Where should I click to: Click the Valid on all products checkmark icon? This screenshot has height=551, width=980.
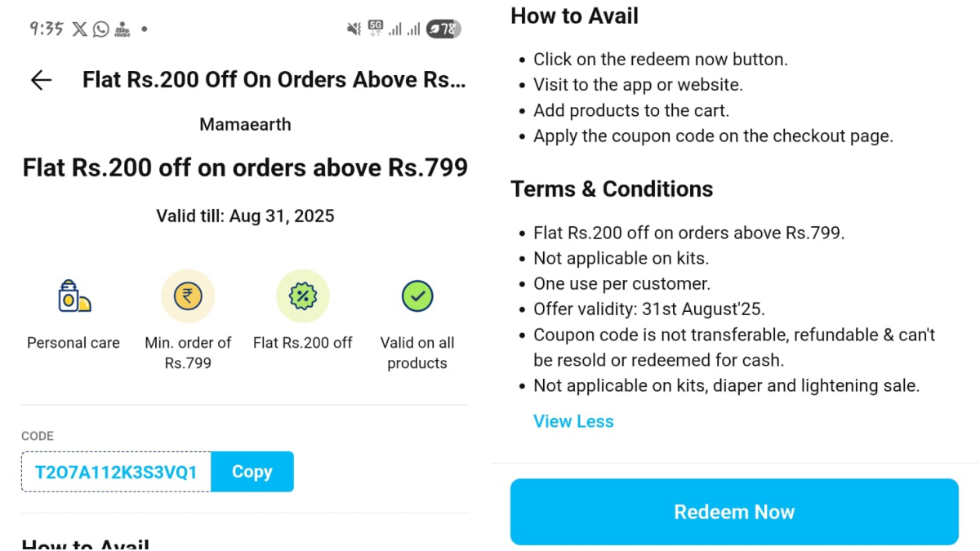click(416, 295)
